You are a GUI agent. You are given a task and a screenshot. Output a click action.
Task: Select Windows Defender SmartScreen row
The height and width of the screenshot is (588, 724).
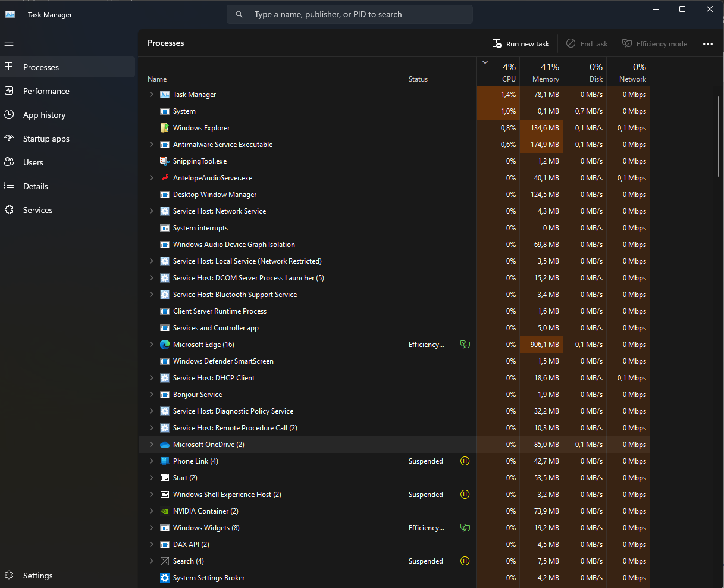click(x=394, y=361)
